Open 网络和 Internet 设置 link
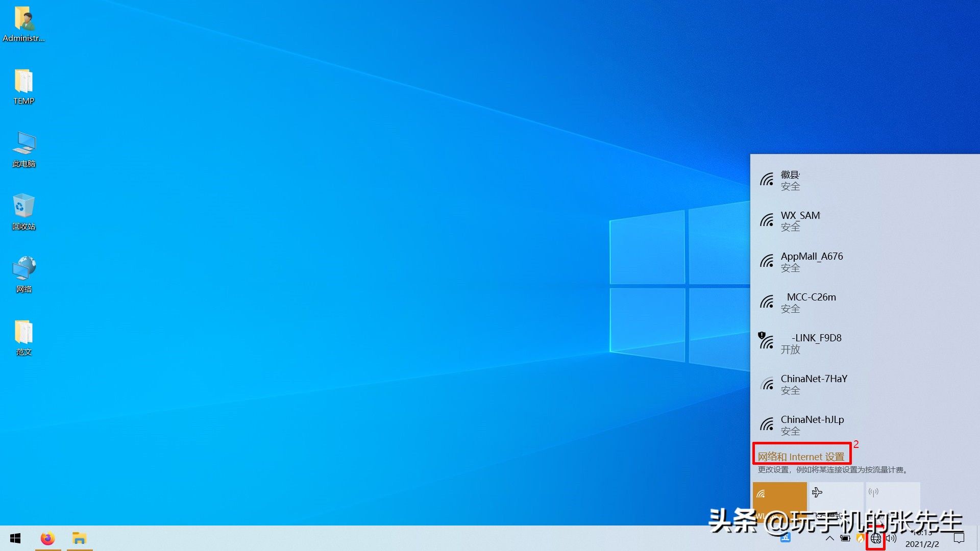Screen dimensions: 980x551 (x=801, y=457)
